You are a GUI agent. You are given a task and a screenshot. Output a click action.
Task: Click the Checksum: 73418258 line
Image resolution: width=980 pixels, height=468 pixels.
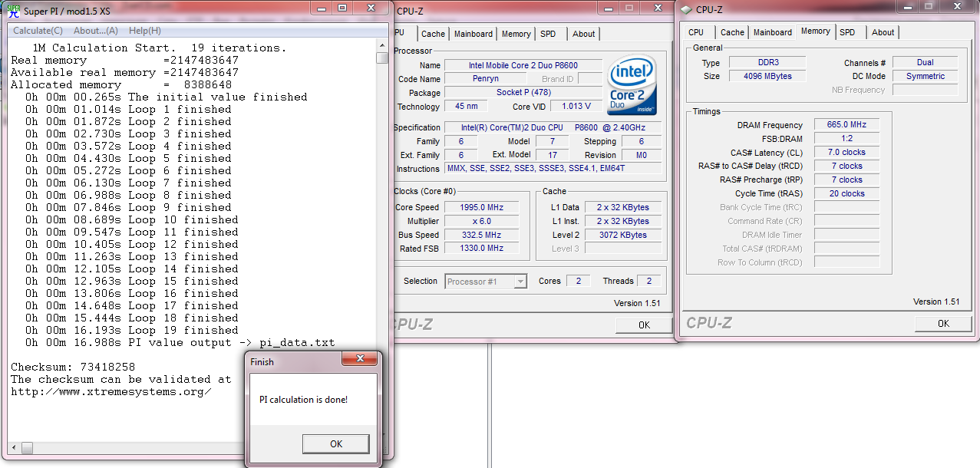pyautogui.click(x=73, y=367)
